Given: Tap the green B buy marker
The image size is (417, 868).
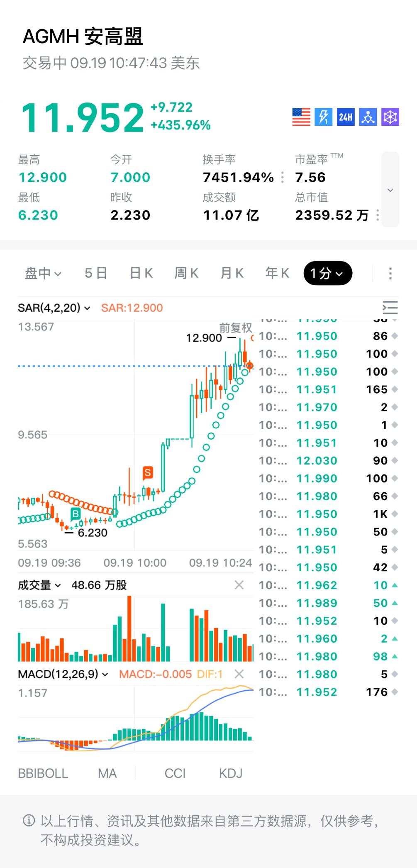Looking at the screenshot, I should click(x=76, y=514).
